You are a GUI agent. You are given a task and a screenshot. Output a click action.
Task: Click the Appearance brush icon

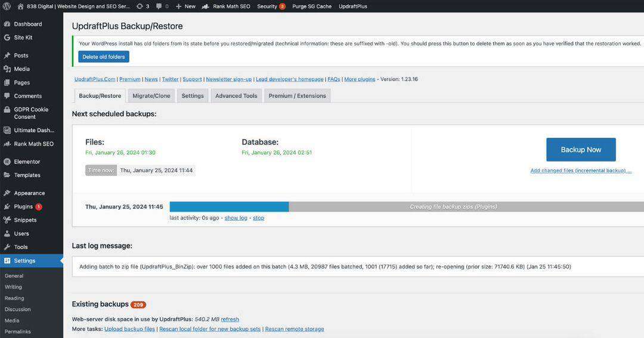point(7,193)
